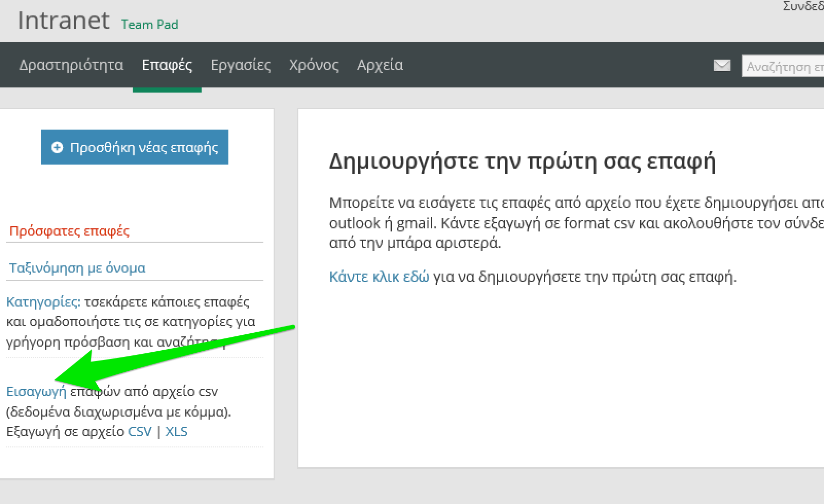Click Εισαγωγή to import contacts from CSV
Screen dimensions: 824x504
coord(35,391)
